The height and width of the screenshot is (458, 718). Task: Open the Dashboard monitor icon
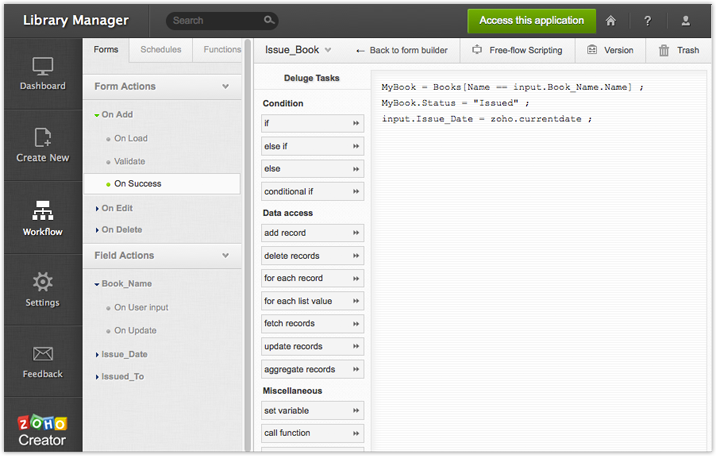[42, 67]
